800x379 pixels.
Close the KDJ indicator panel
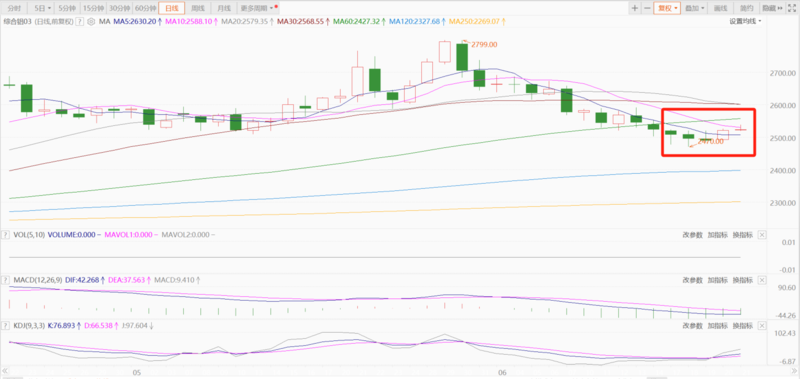point(762,325)
